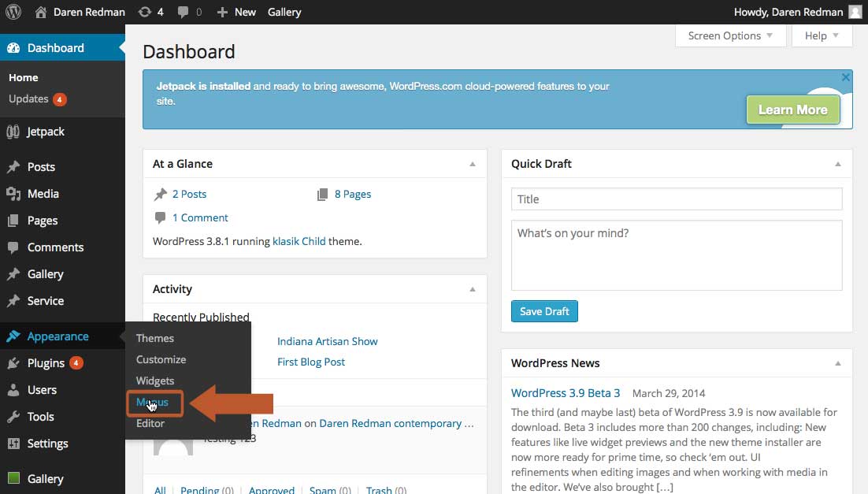The height and width of the screenshot is (494, 868).
Task: Click the Media sidebar icon
Action: pyautogui.click(x=13, y=194)
